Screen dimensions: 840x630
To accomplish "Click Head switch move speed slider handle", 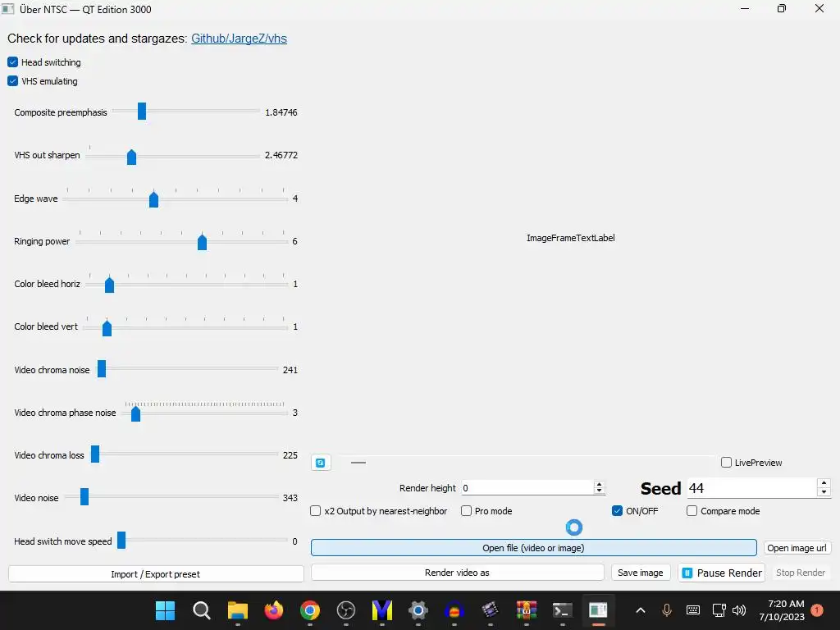I will 121,540.
